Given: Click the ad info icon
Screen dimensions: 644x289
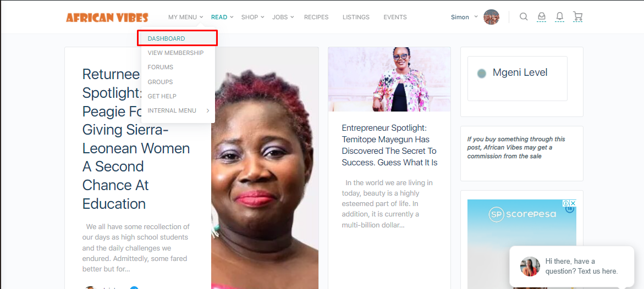Looking at the screenshot, I should tap(566, 203).
